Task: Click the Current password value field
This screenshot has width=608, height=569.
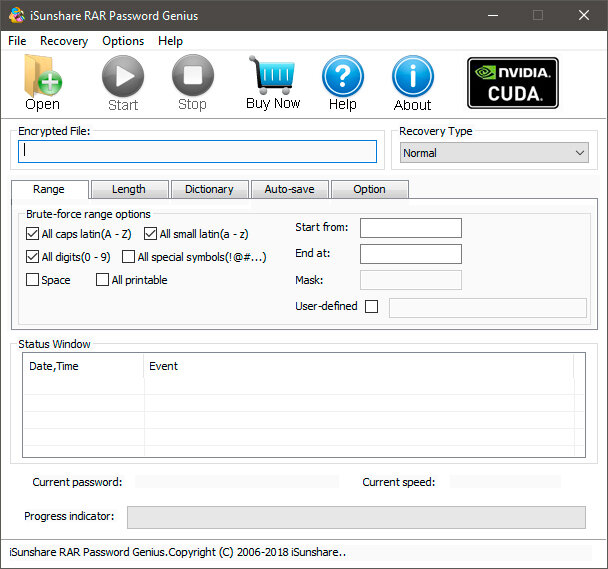Action: [237, 482]
